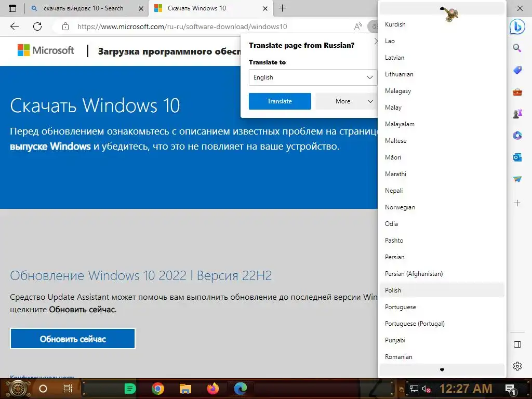The width and height of the screenshot is (532, 399).
Task: Switch to скачать виндовс 10 Search tab
Action: pyautogui.click(x=83, y=8)
